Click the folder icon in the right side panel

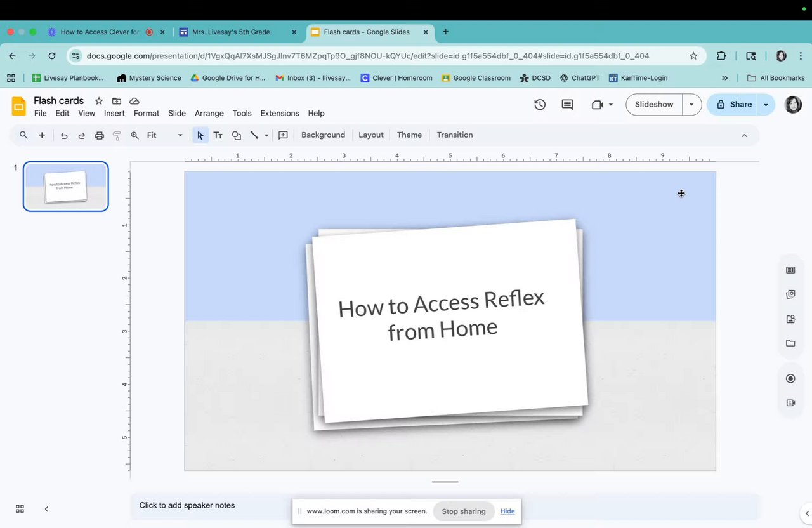click(x=790, y=343)
